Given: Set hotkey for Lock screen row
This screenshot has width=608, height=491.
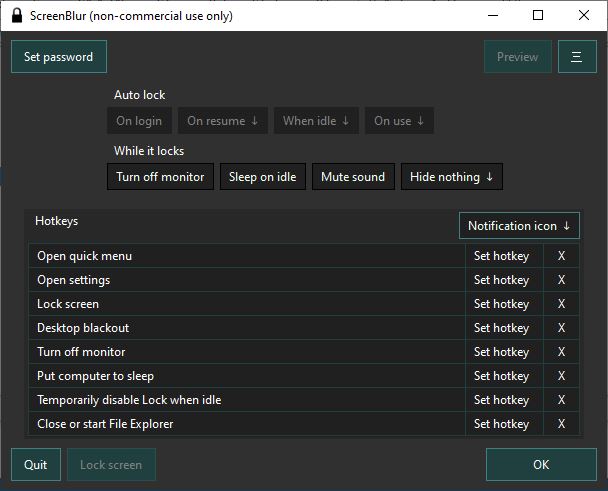Looking at the screenshot, I should point(504,304).
